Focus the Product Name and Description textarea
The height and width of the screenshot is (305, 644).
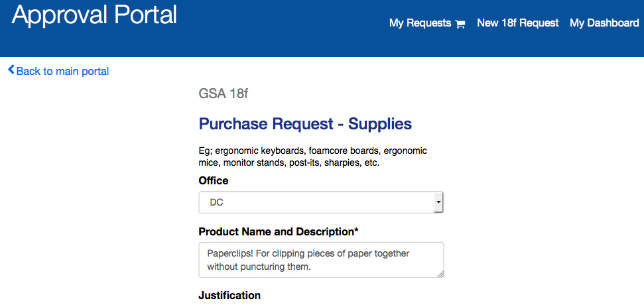click(321, 260)
